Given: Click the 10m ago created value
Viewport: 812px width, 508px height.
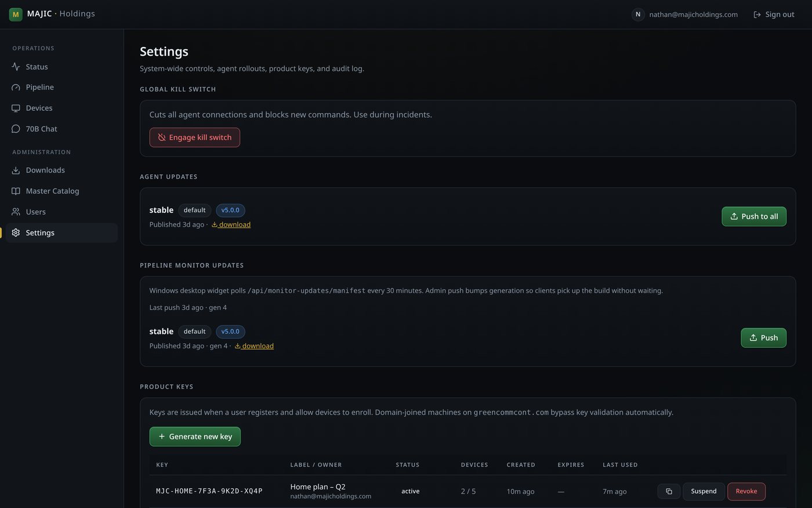Looking at the screenshot, I should click(520, 492).
